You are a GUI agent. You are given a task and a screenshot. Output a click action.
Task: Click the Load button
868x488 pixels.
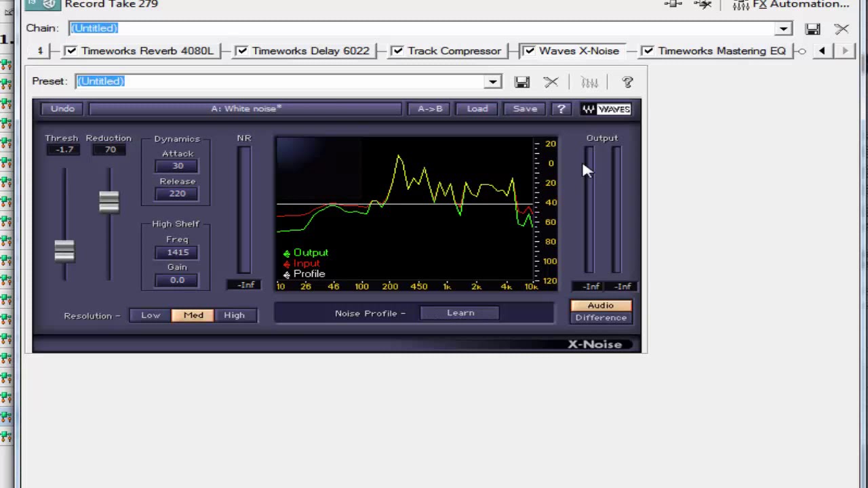(x=477, y=108)
